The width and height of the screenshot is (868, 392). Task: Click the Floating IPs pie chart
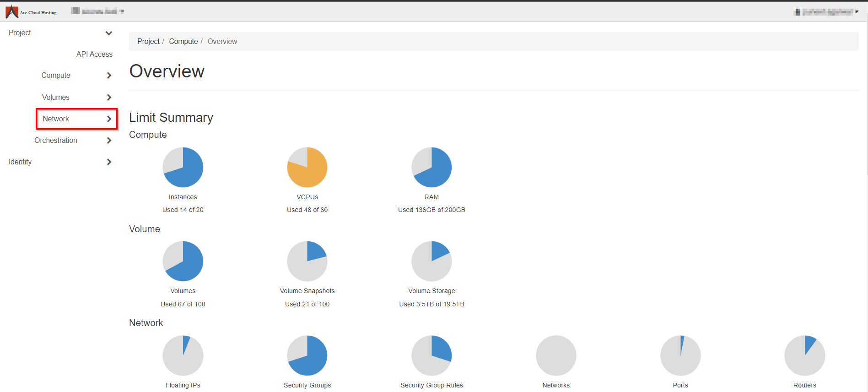point(183,355)
